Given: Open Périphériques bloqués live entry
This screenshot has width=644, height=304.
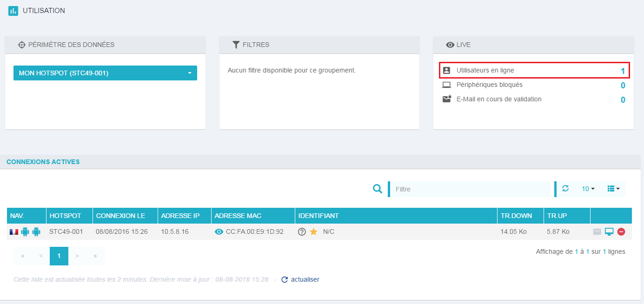Looking at the screenshot, I should tap(489, 85).
